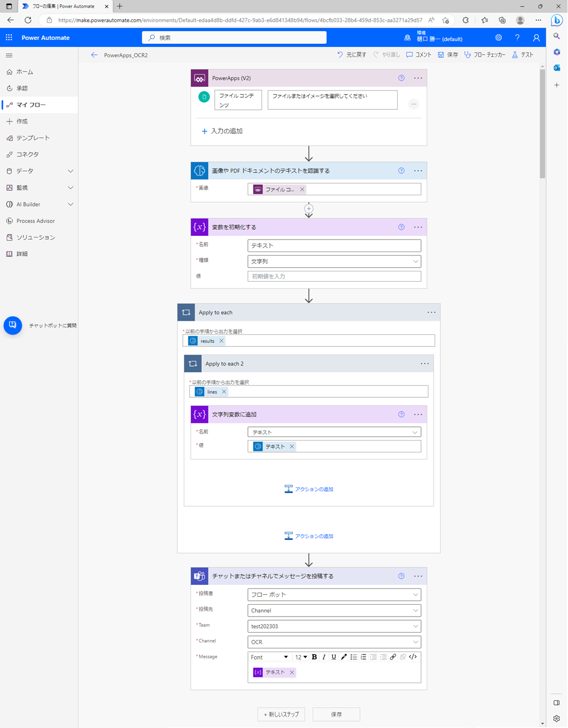Click 入力の追加 in the PowerApps trigger
Viewport: 568px width, 728px height.
click(222, 131)
